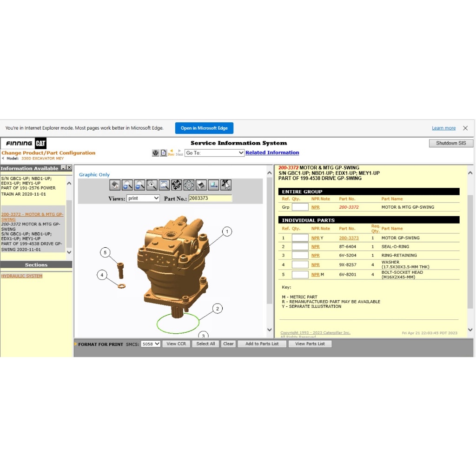Click quantity field for RING-RETAINING row

coord(300,255)
